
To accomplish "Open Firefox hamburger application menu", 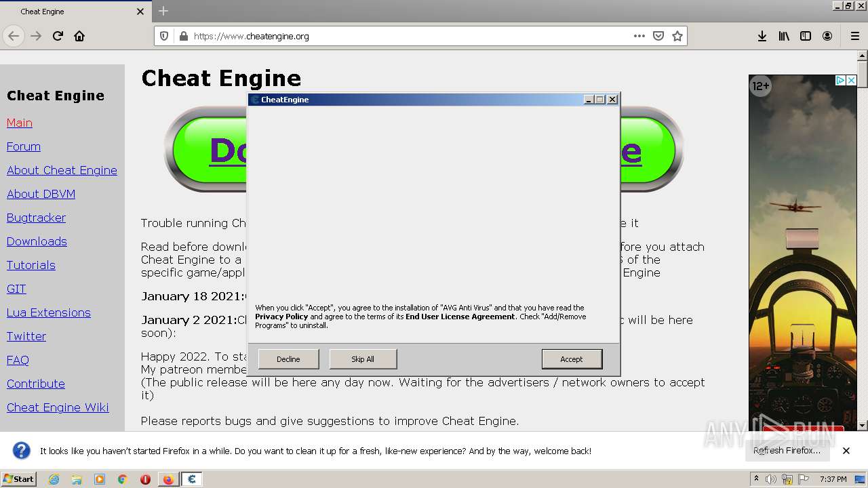I will click(x=854, y=36).
